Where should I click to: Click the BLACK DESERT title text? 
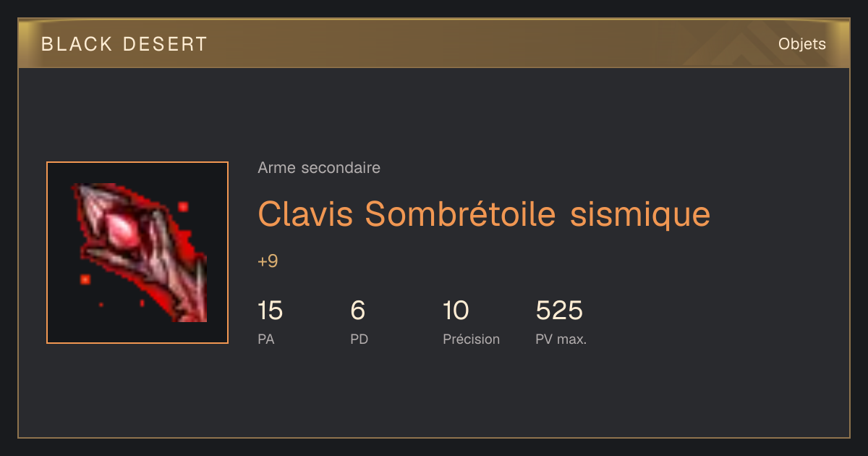124,44
